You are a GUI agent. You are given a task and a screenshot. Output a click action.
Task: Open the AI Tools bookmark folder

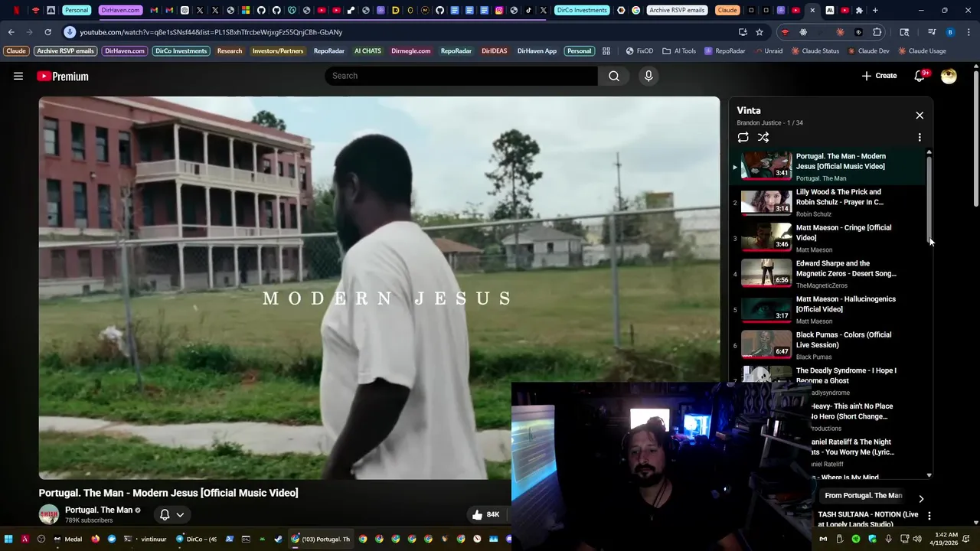[x=678, y=51]
